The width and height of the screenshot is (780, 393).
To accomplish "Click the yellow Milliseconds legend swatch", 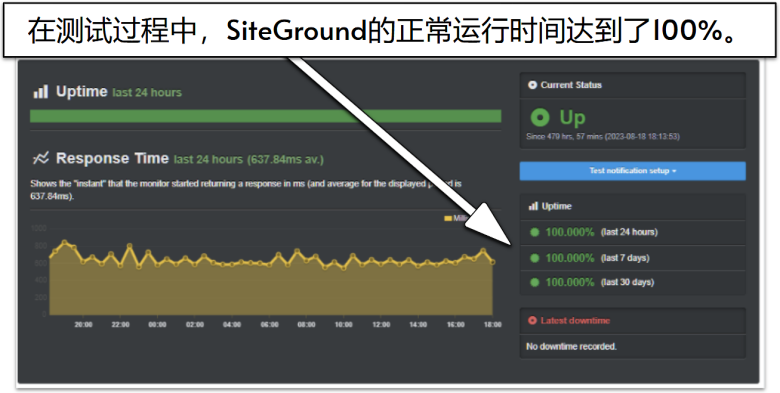I will 448,218.
